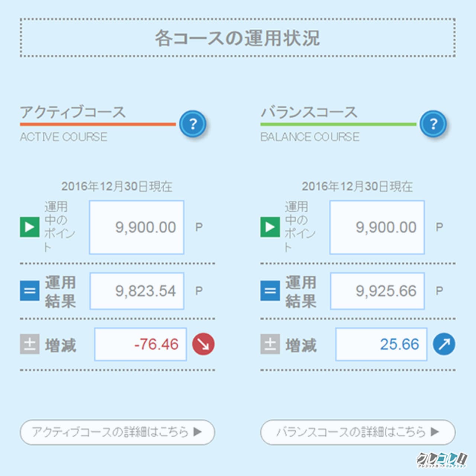Click the Balance Course 9,900.00 points field
This screenshot has width=476, height=476.
pos(377,227)
